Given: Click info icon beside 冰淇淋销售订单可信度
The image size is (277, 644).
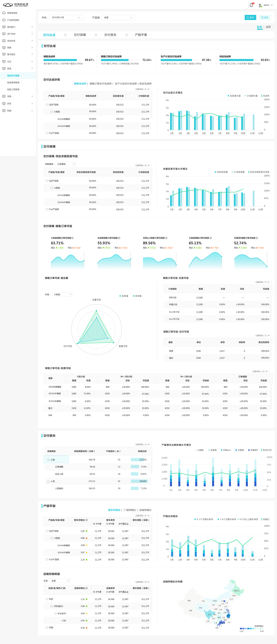Looking at the screenshot, I should [x=119, y=238].
